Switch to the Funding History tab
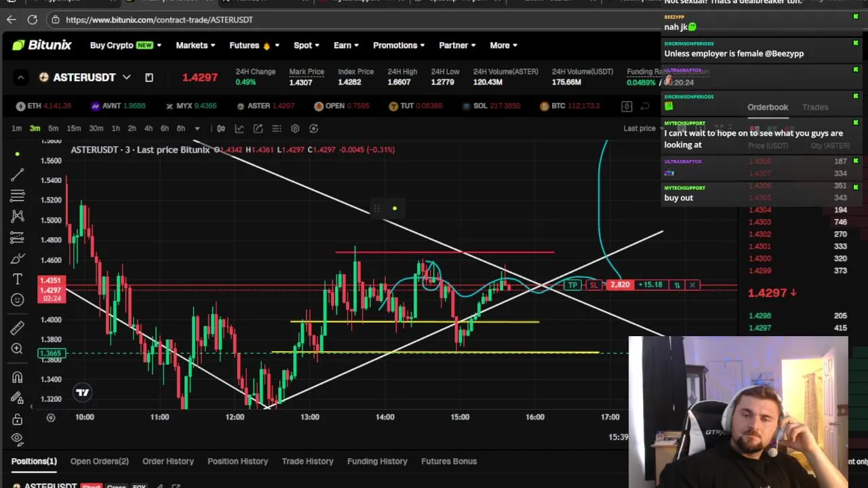 coord(378,461)
